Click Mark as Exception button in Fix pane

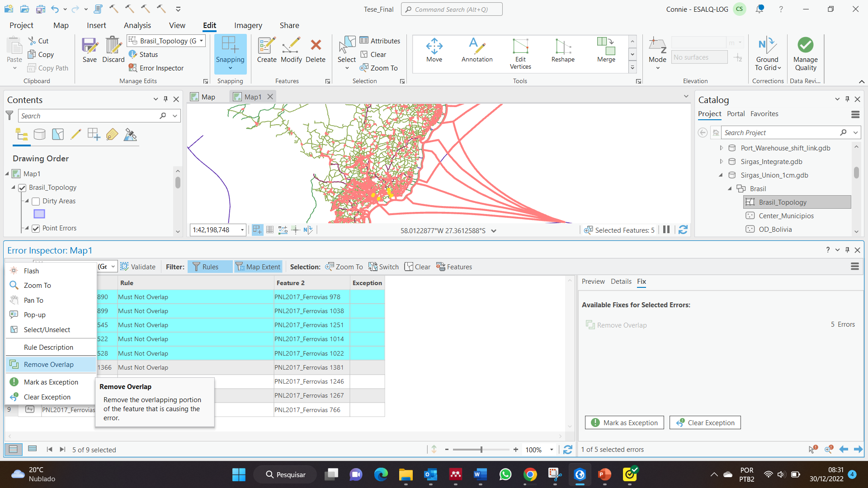(624, 422)
